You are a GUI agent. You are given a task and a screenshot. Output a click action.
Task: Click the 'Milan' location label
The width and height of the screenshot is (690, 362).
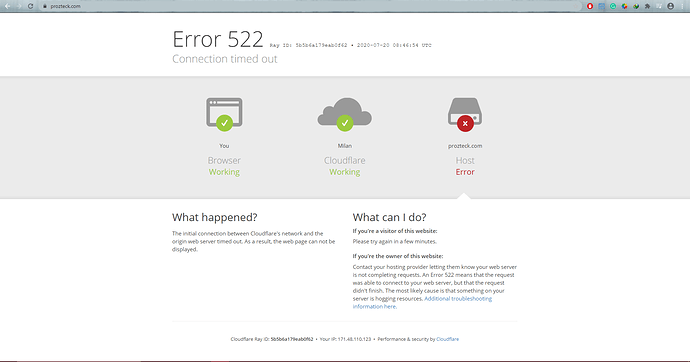click(x=345, y=146)
